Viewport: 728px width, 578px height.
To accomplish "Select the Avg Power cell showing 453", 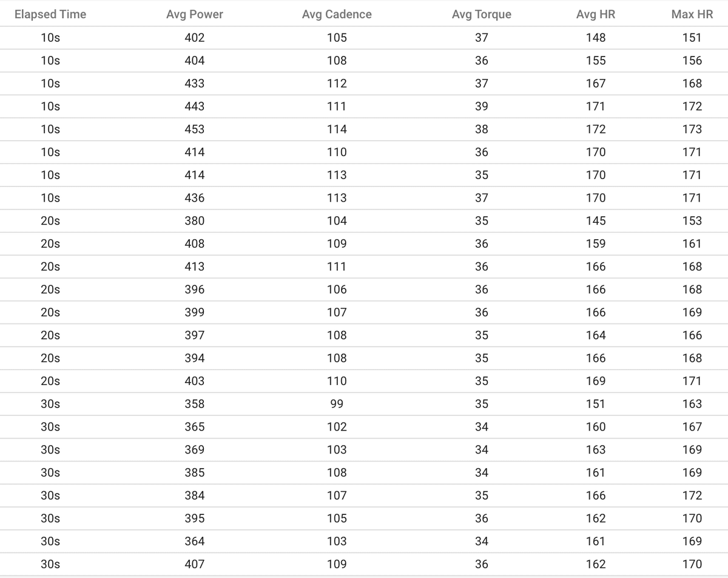I will 194,129.
